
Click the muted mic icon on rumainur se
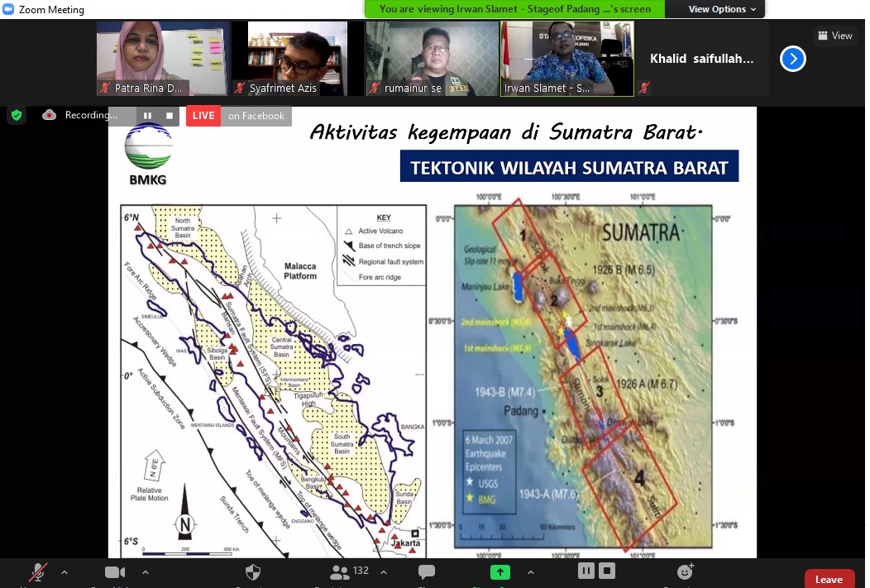pos(375,88)
